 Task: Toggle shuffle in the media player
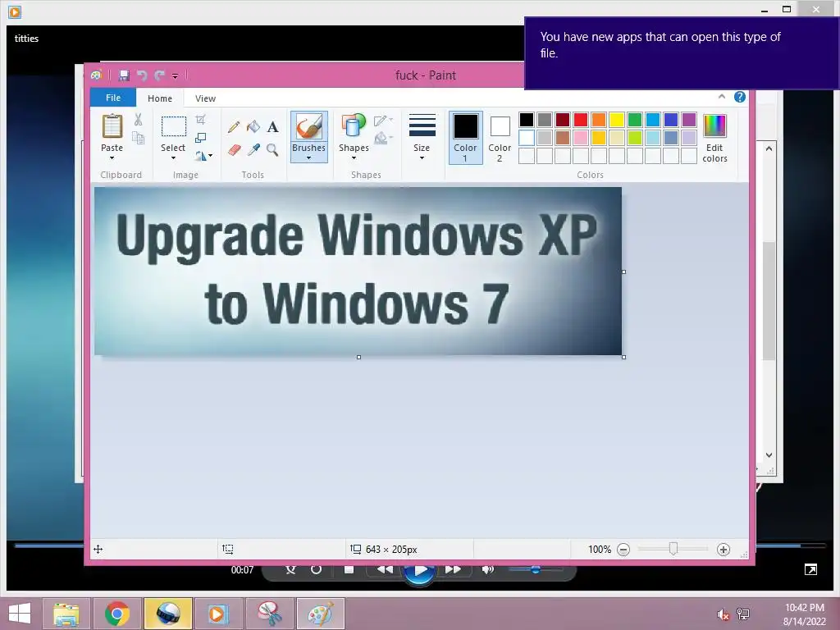(290, 569)
